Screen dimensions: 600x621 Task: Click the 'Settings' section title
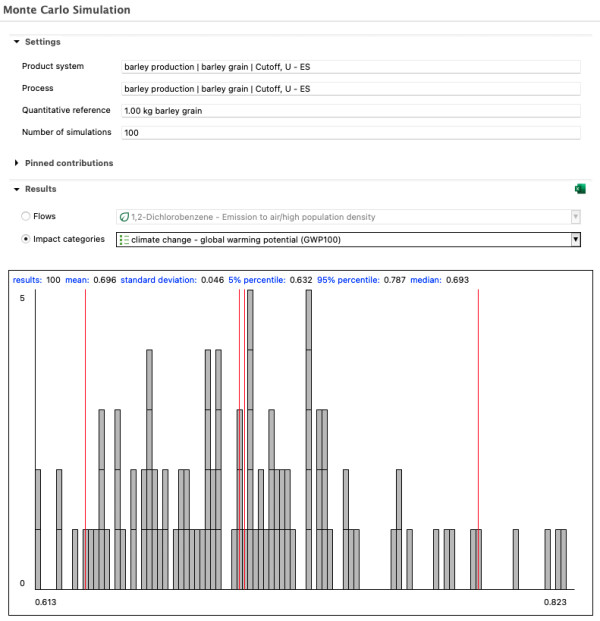tap(43, 42)
